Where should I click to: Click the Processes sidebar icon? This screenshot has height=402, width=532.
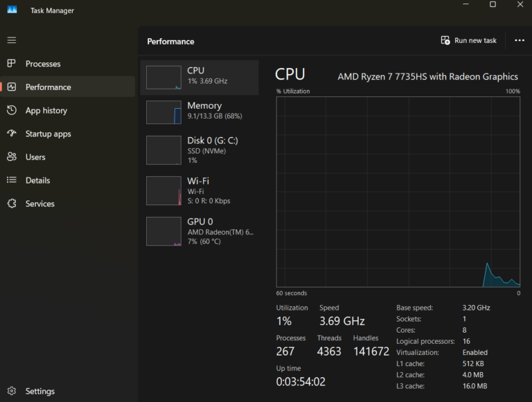point(12,64)
